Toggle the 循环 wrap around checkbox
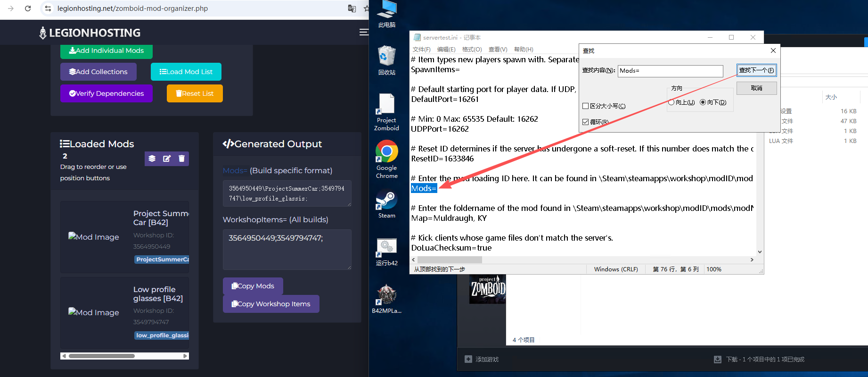This screenshot has height=377, width=868. [x=586, y=122]
